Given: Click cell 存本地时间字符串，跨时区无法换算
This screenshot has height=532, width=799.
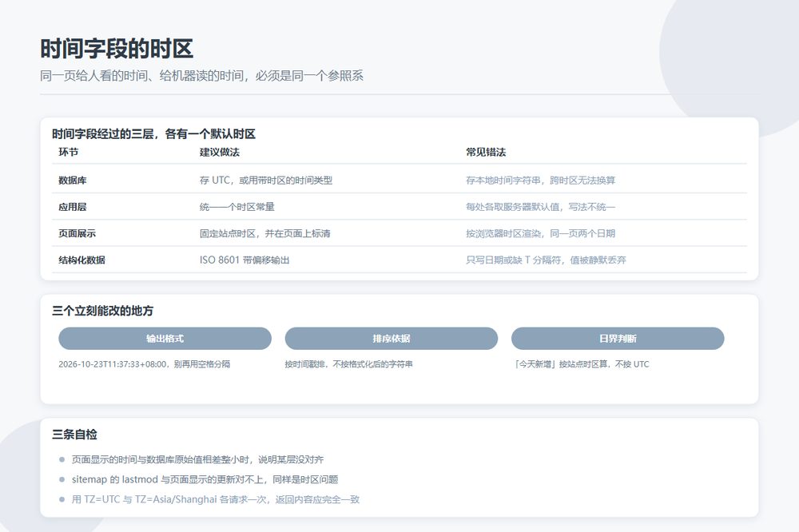Looking at the screenshot, I should [x=541, y=181].
